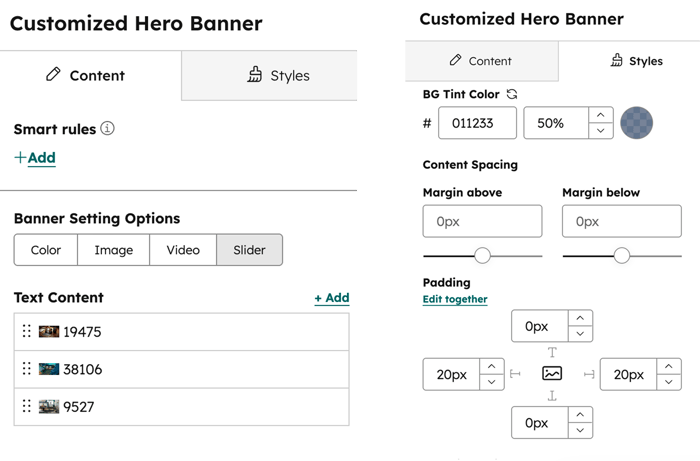Open the BG tint color swatch

637,123
